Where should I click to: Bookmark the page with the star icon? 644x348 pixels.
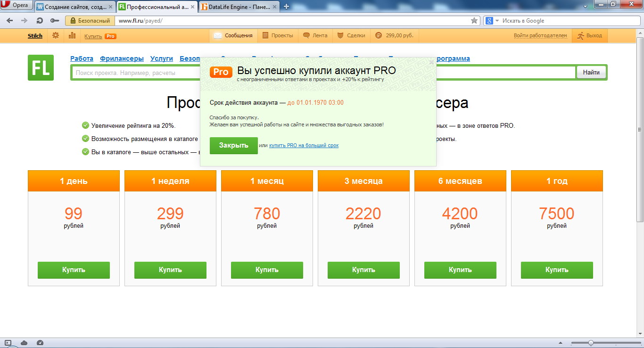point(474,21)
